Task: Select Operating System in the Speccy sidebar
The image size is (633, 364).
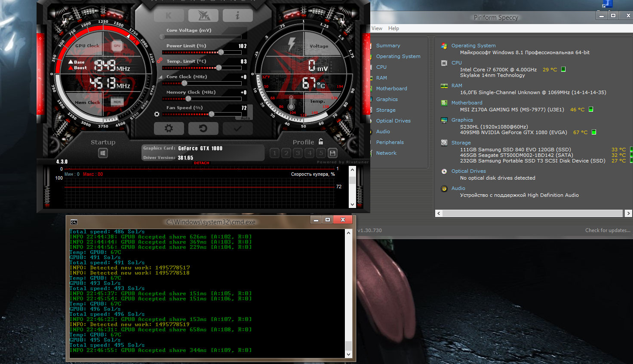Action: click(x=398, y=56)
